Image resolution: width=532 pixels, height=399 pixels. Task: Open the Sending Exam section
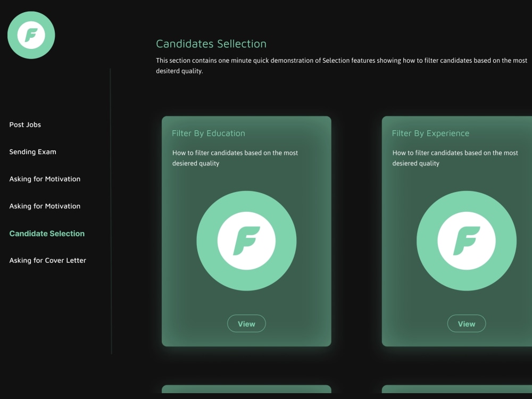[33, 152]
